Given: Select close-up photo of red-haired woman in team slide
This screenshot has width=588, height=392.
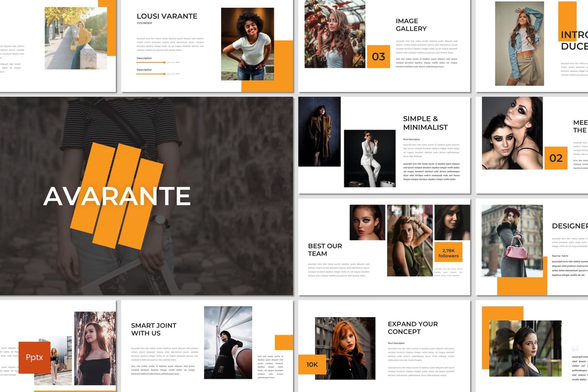Looking at the screenshot, I should [x=367, y=223].
